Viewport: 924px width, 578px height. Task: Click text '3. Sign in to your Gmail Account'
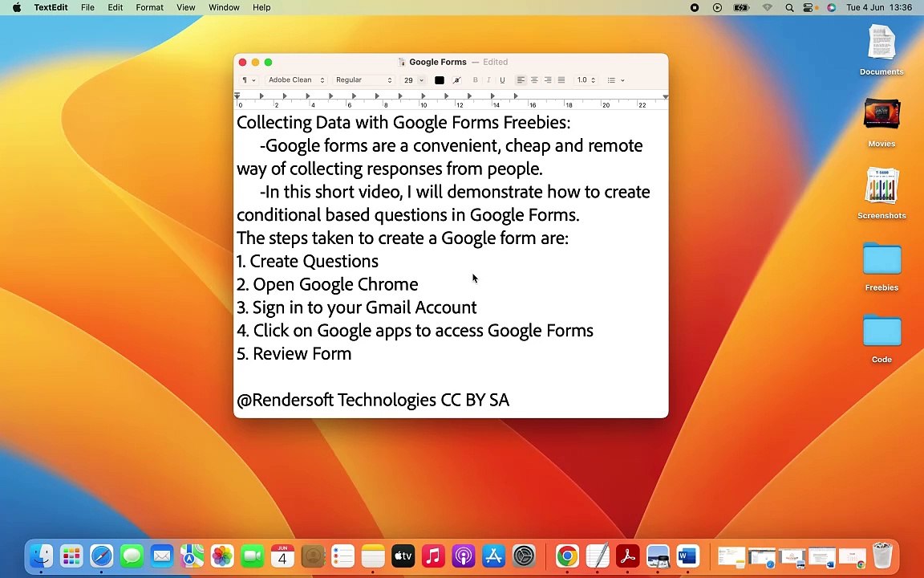pyautogui.click(x=356, y=307)
